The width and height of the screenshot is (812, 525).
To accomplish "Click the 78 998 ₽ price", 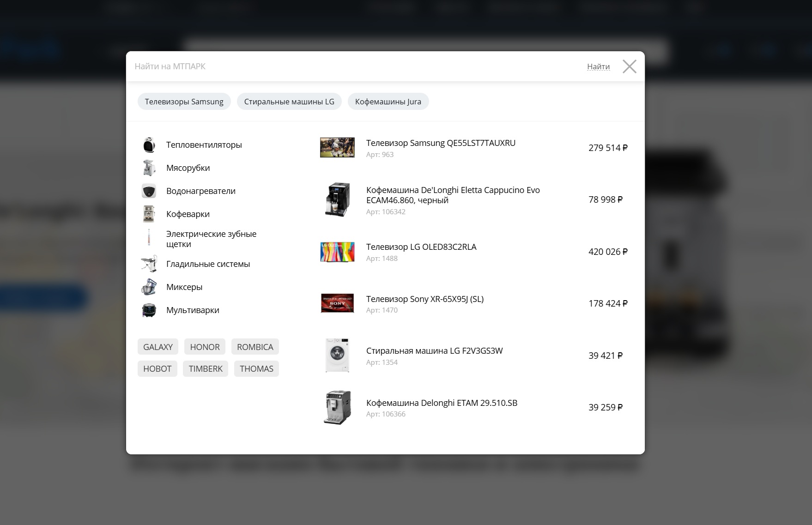I will click(606, 199).
